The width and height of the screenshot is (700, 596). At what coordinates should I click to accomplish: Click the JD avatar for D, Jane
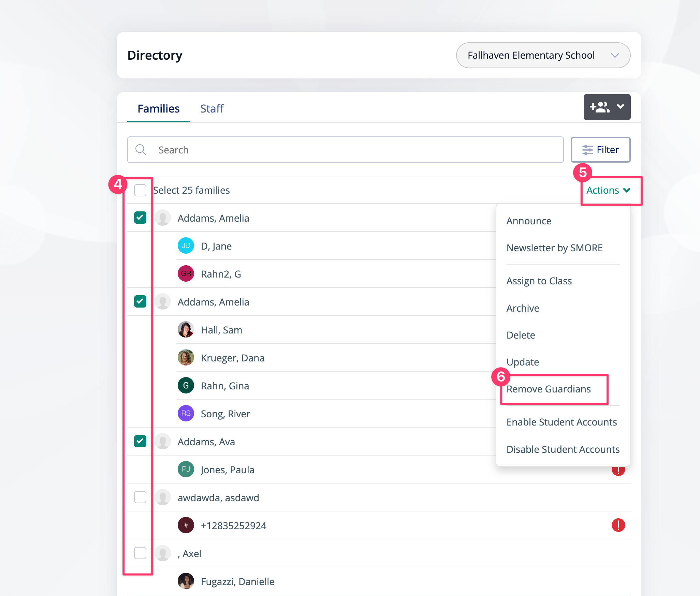186,246
